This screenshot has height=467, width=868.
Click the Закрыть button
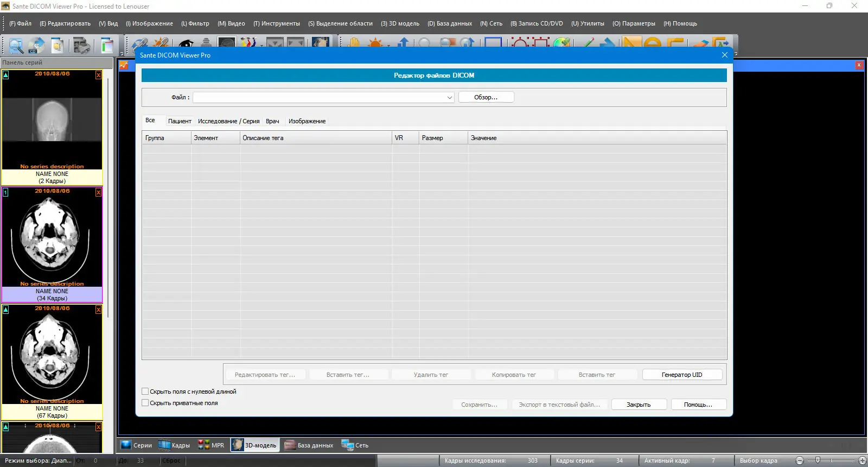click(x=639, y=405)
